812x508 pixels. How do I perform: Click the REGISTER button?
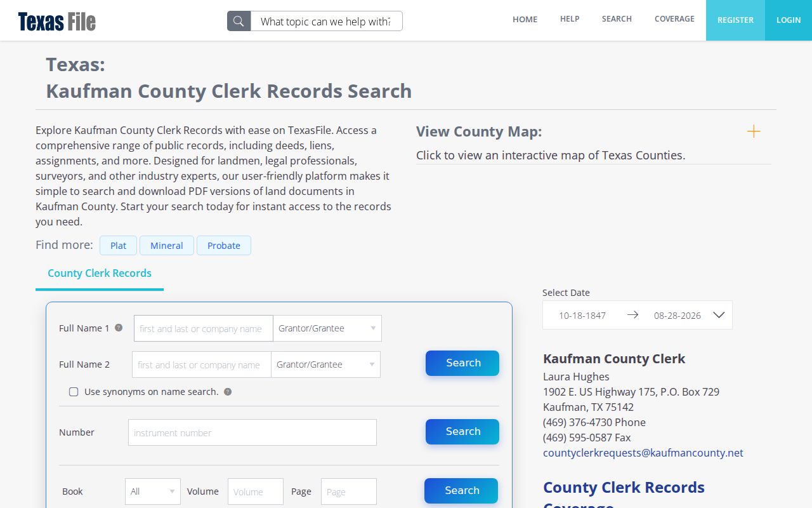tap(735, 20)
